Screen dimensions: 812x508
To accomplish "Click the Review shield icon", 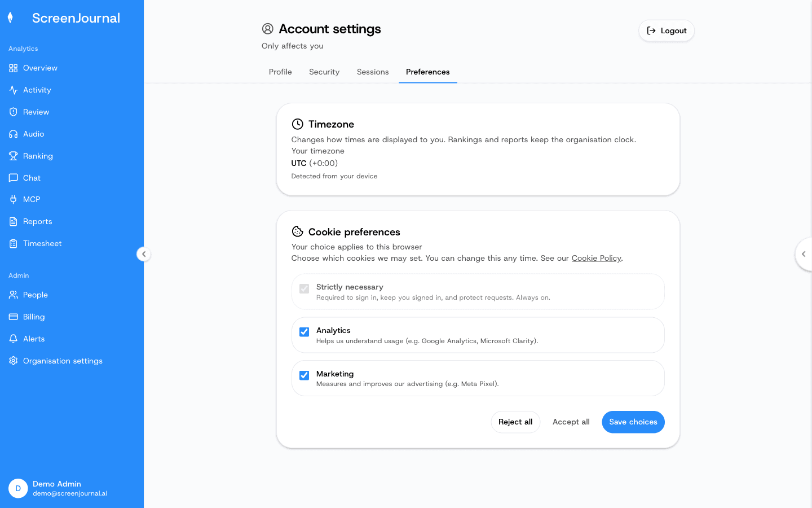I will tap(14, 112).
